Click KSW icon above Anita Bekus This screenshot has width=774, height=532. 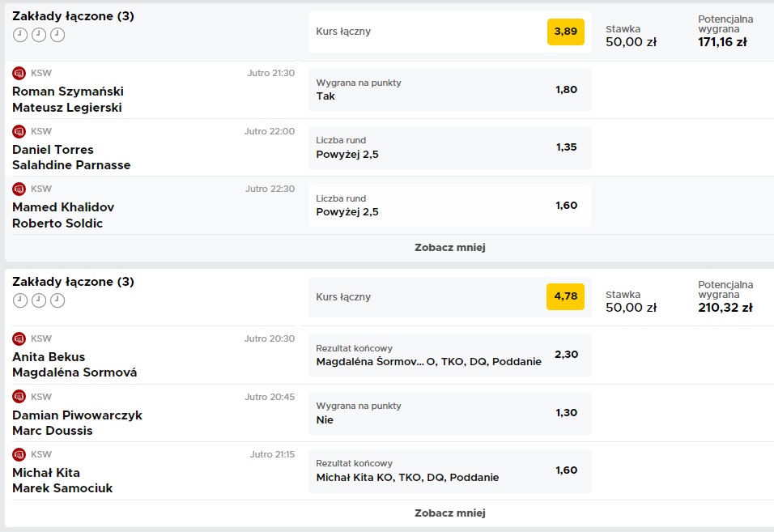[x=19, y=338]
